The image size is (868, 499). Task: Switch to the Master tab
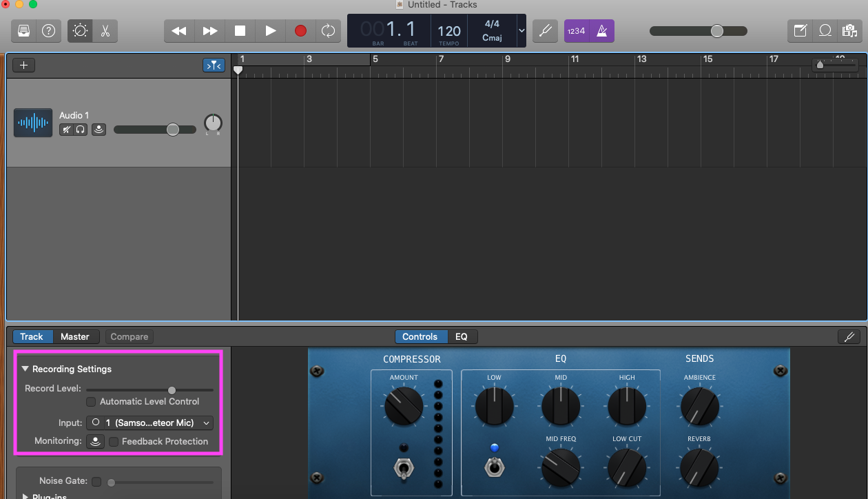tap(75, 336)
